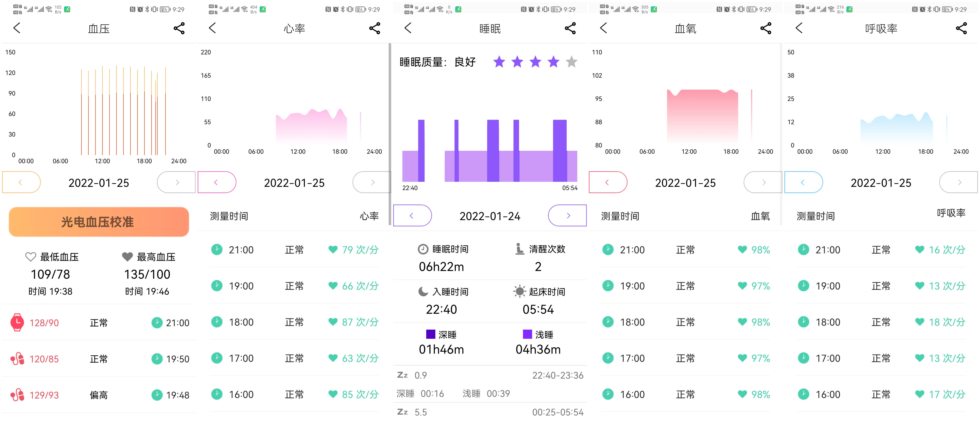Tap heart icon next to 79 次/分
980x423 pixels.
(x=333, y=249)
